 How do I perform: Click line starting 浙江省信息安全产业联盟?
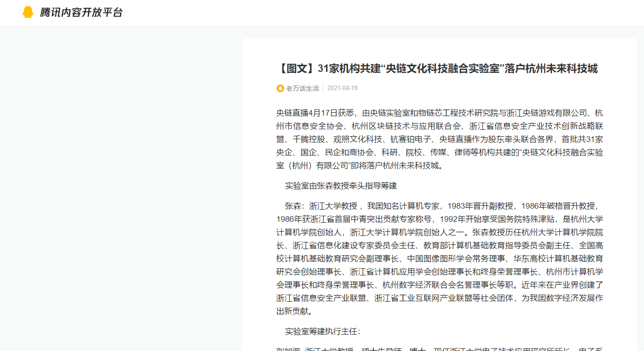click(440, 298)
